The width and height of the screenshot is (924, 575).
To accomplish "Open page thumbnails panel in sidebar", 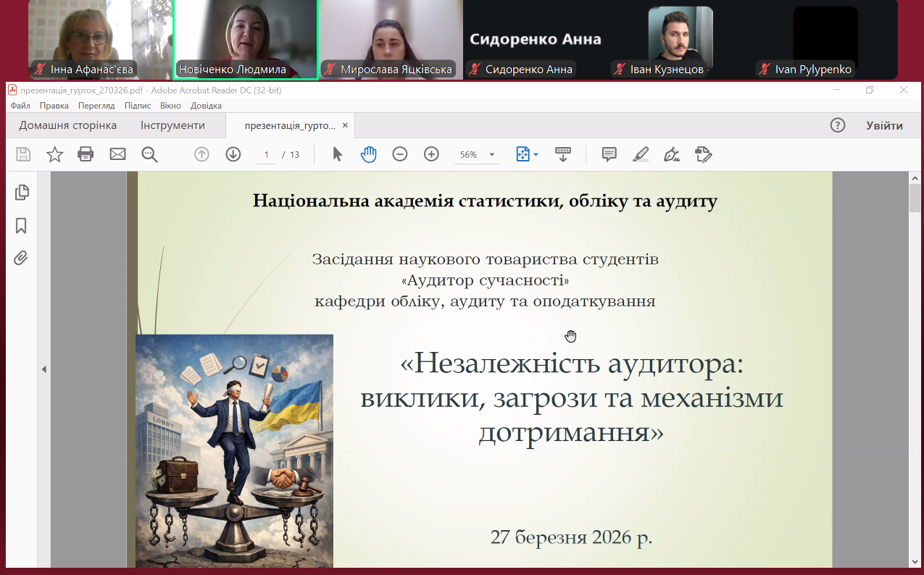I will coord(22,193).
